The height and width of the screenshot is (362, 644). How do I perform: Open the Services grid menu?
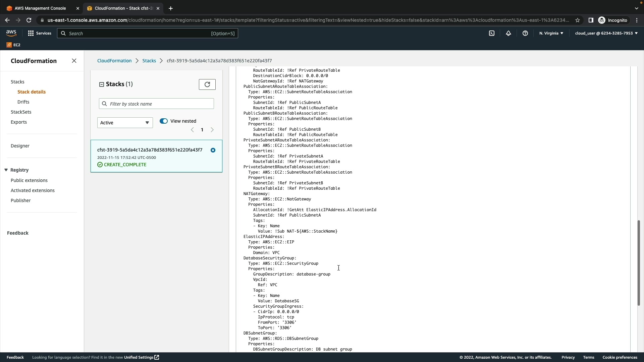pyautogui.click(x=39, y=33)
